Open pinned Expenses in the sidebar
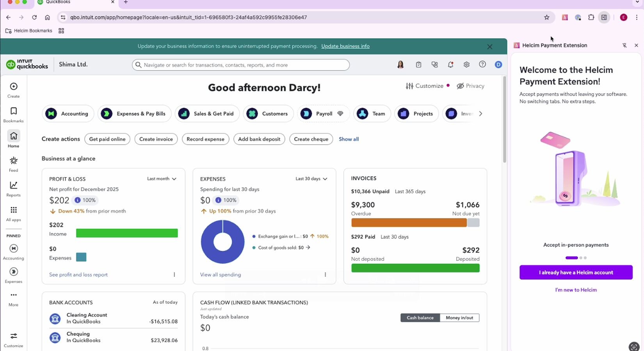644x351 pixels. (14, 275)
